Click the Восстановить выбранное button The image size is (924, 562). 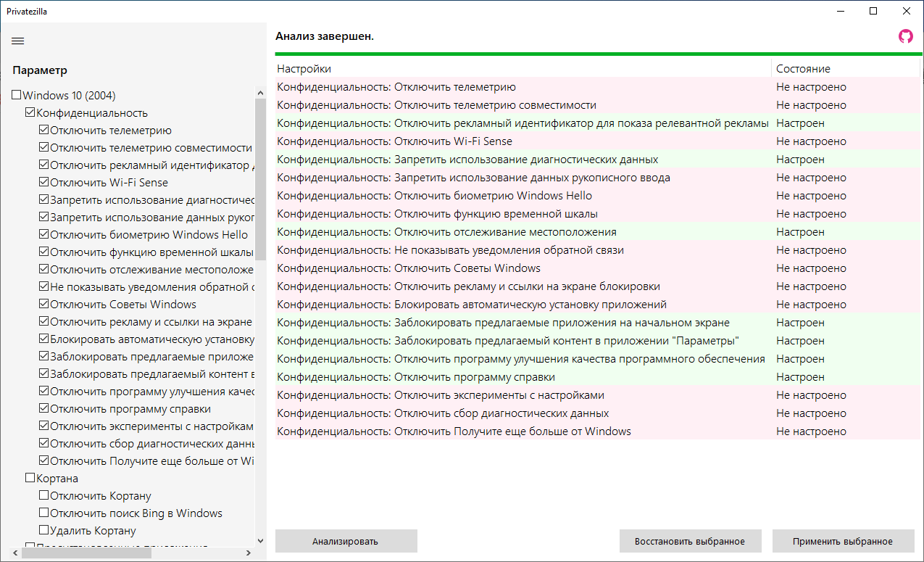(689, 542)
